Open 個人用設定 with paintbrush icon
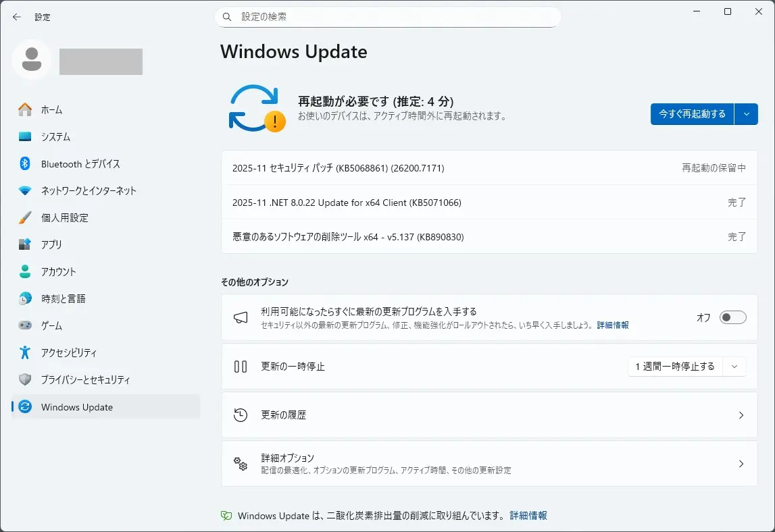This screenshot has height=532, width=775. tap(64, 218)
